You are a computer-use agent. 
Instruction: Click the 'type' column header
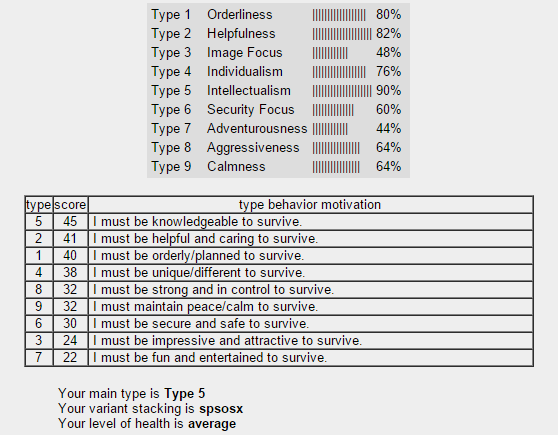point(39,205)
